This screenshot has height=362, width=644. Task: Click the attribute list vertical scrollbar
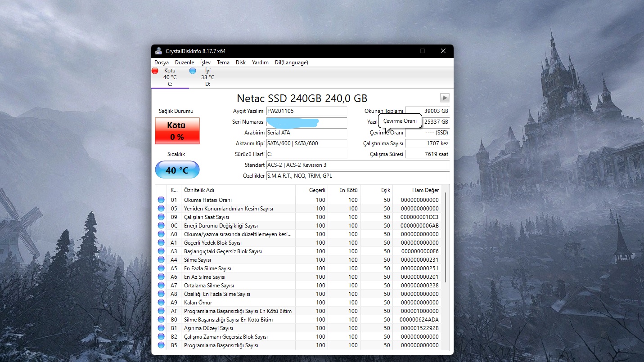click(446, 237)
